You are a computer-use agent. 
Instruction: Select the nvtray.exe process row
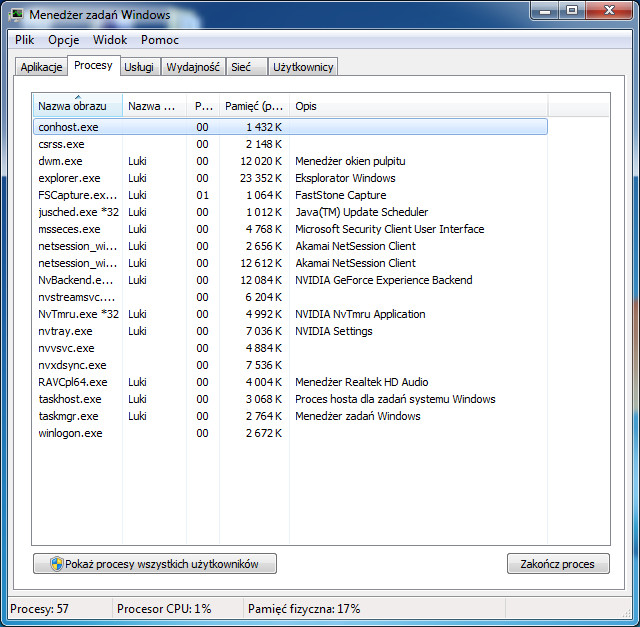click(290, 331)
